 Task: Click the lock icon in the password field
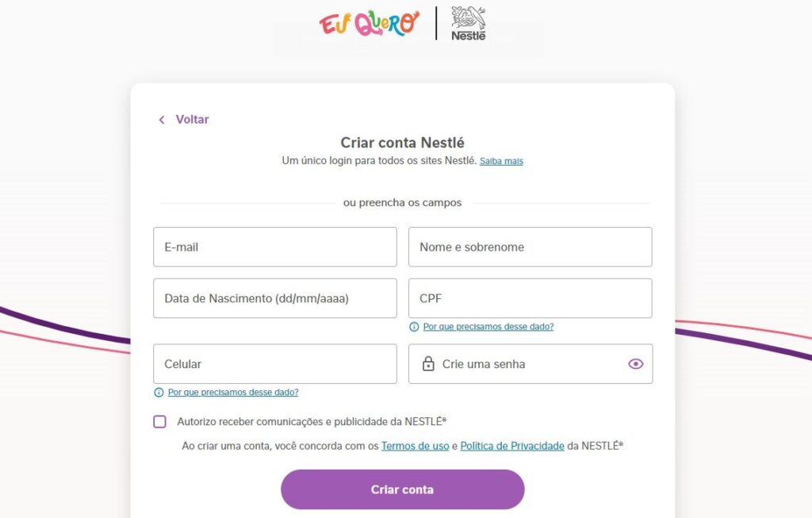click(x=427, y=364)
